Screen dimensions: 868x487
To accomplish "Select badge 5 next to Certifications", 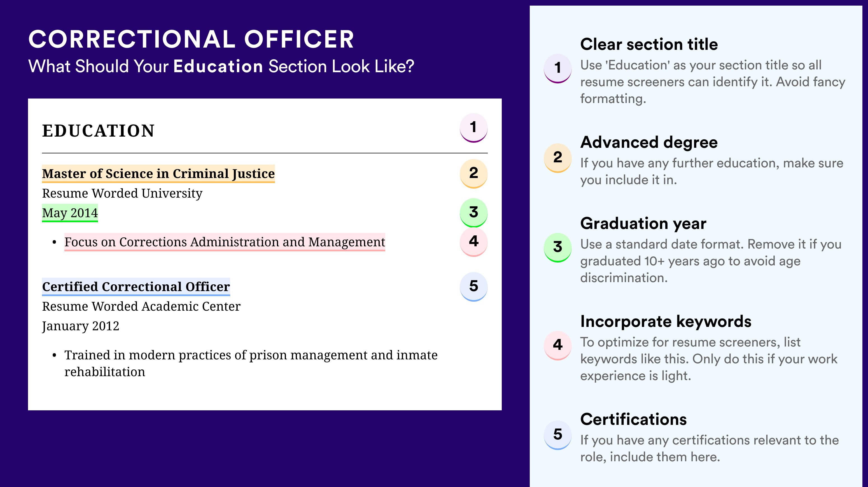I will pos(558,435).
